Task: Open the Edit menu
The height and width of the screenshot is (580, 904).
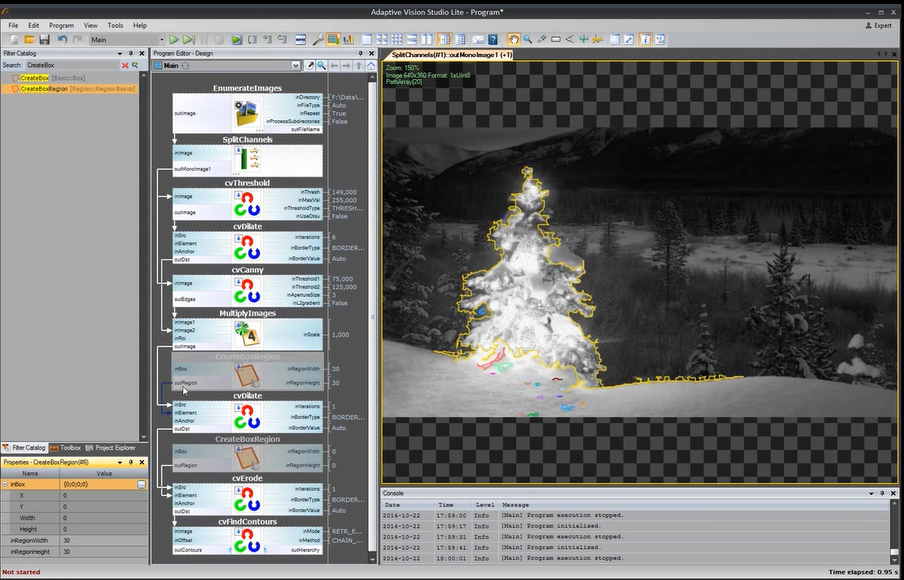Action: click(33, 25)
